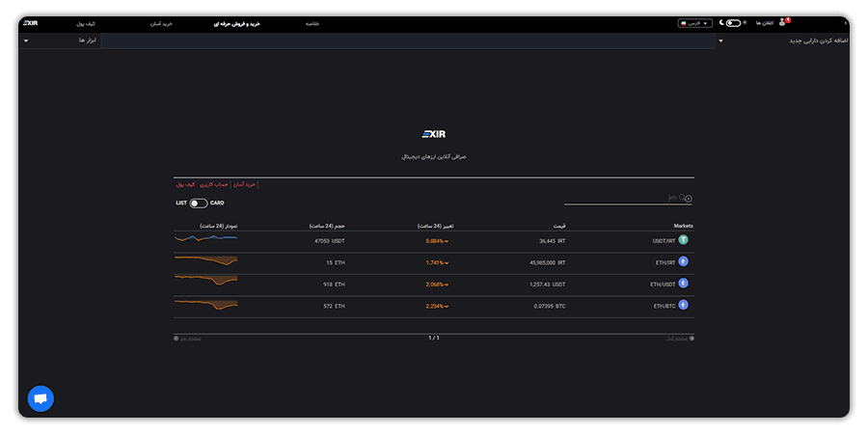This screenshot has width=868, height=434.
Task: Go to the next page link at bottom left
Action: [187, 339]
